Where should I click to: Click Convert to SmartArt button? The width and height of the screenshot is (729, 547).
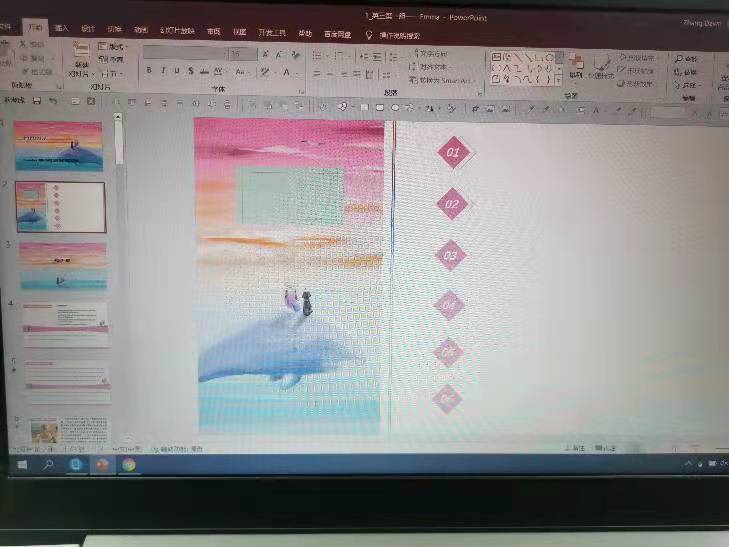pos(440,80)
